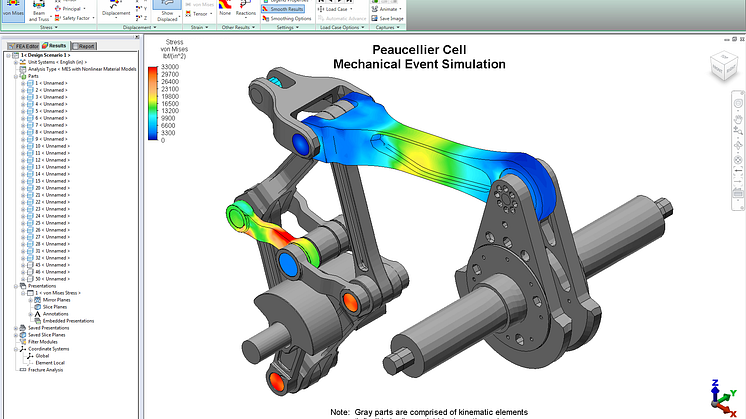This screenshot has width=746, height=419.
Task: Choose Beam and Truss stress results
Action: coord(39,11)
